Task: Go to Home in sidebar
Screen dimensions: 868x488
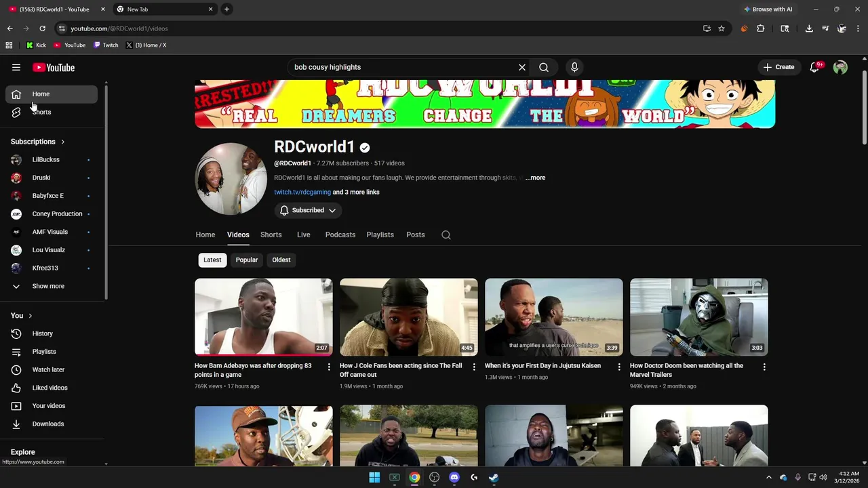Action: (52, 94)
